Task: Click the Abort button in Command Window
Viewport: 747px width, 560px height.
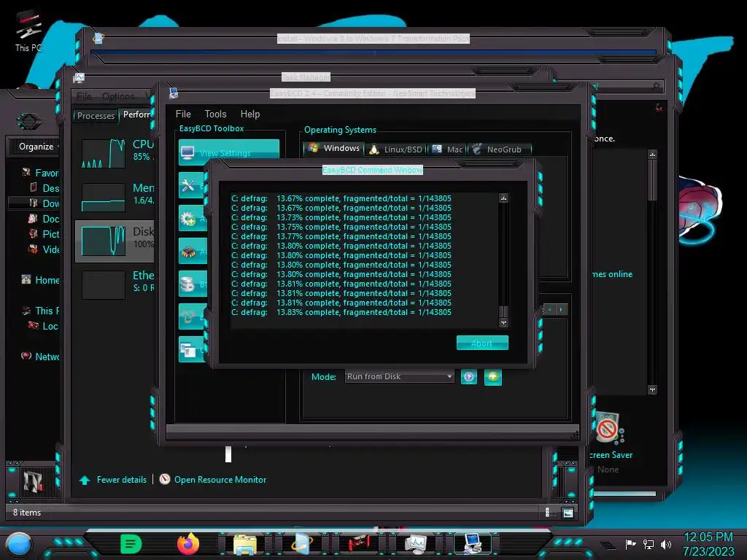Action: tap(482, 343)
